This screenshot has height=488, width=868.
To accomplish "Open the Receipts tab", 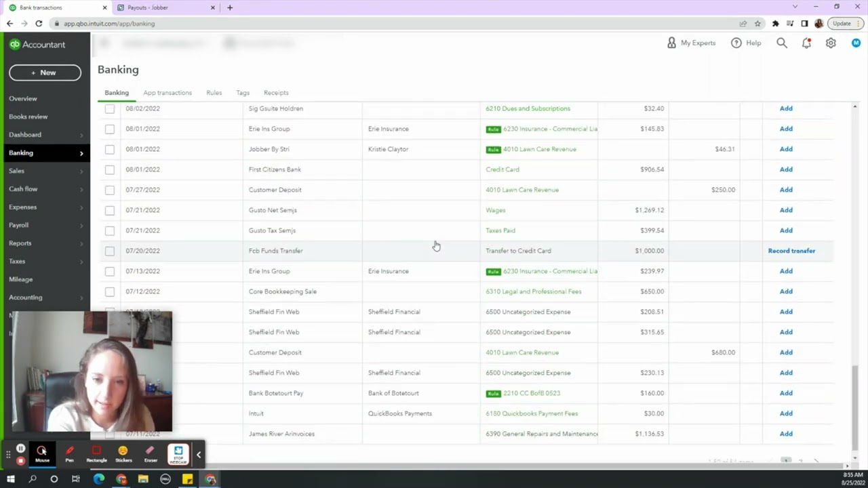I will [x=276, y=93].
